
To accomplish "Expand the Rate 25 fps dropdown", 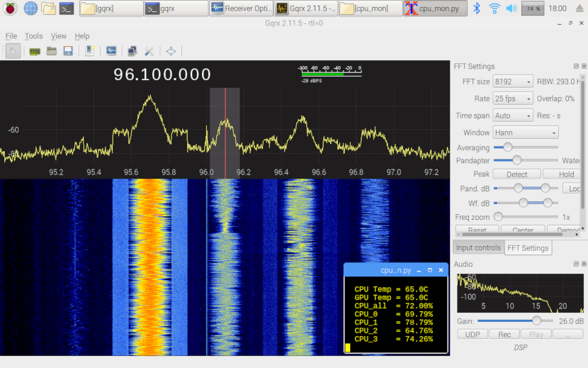I will pos(513,99).
